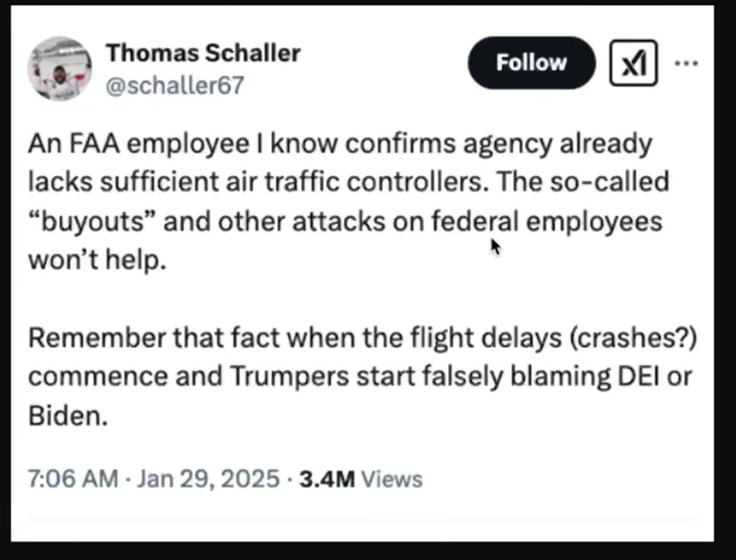Click the Follow button
Image resolution: width=736 pixels, height=560 pixels.
coord(531,63)
